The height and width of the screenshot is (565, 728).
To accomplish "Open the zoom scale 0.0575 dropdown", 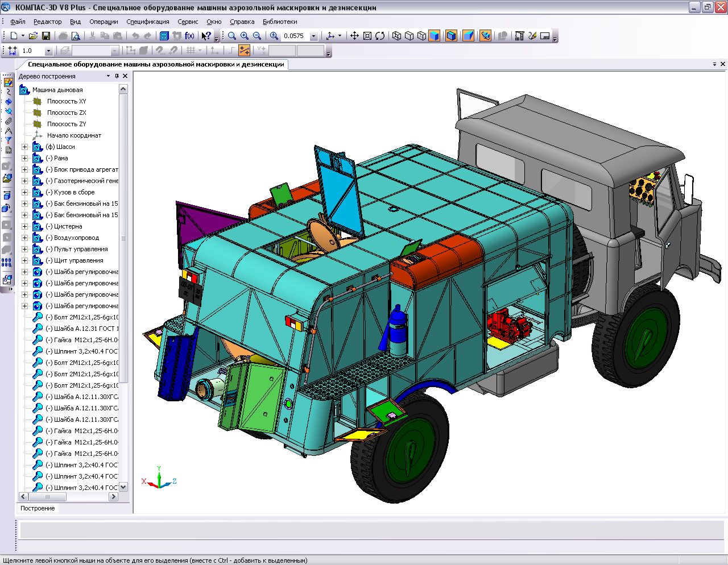I will pos(313,36).
